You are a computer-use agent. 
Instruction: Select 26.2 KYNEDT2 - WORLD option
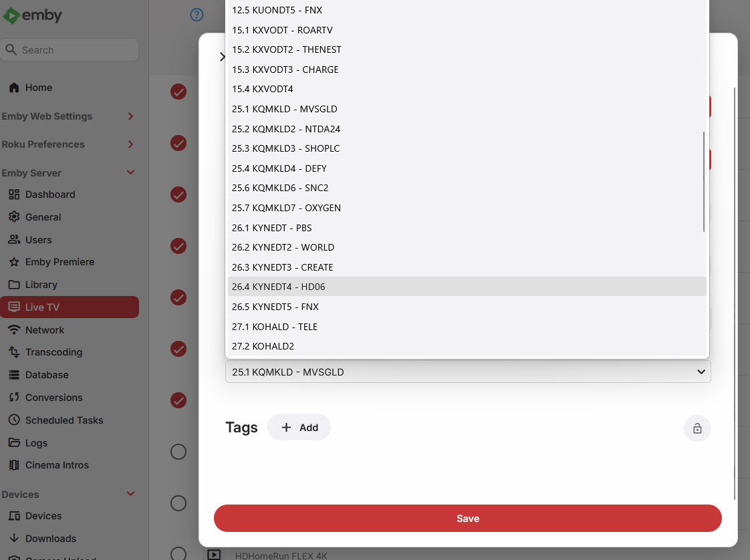point(467,247)
